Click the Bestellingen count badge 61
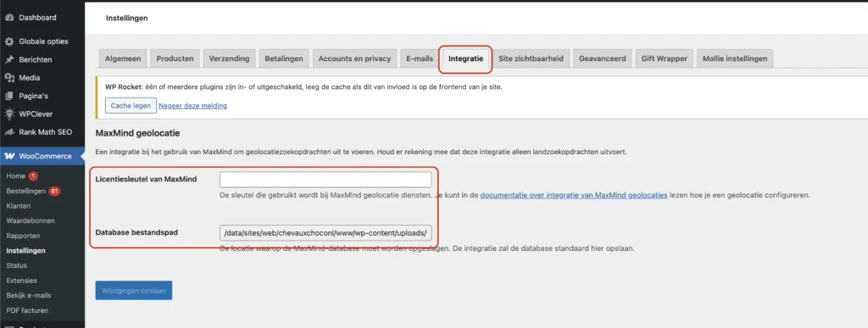The image size is (868, 328). [54, 191]
